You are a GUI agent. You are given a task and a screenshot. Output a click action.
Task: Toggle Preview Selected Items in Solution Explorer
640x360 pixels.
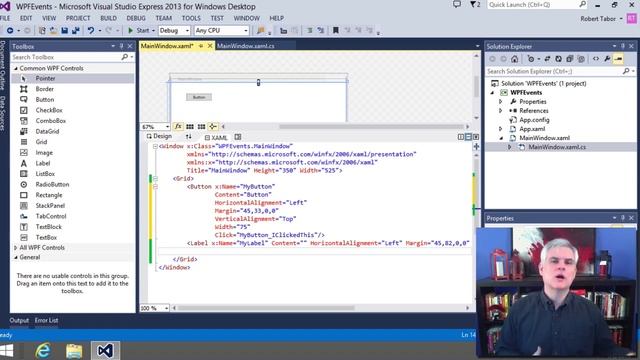[x=618, y=59]
